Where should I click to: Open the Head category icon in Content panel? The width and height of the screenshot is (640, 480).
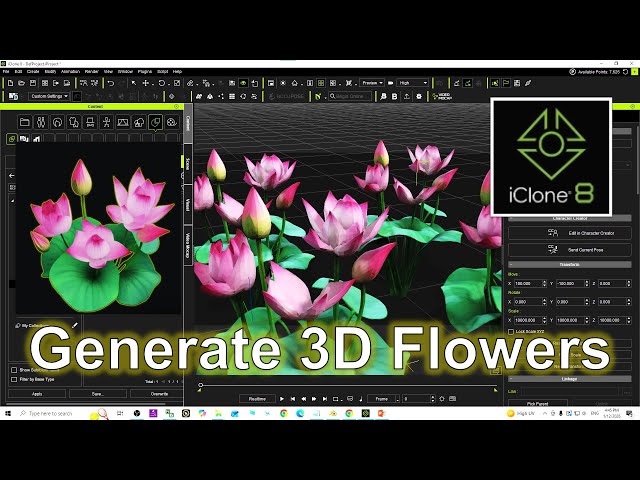coord(57,122)
